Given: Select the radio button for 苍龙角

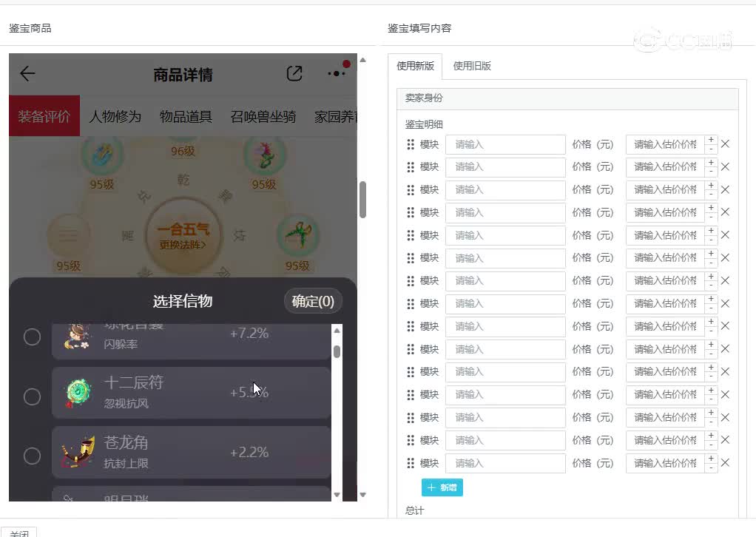Looking at the screenshot, I should click(x=33, y=456).
